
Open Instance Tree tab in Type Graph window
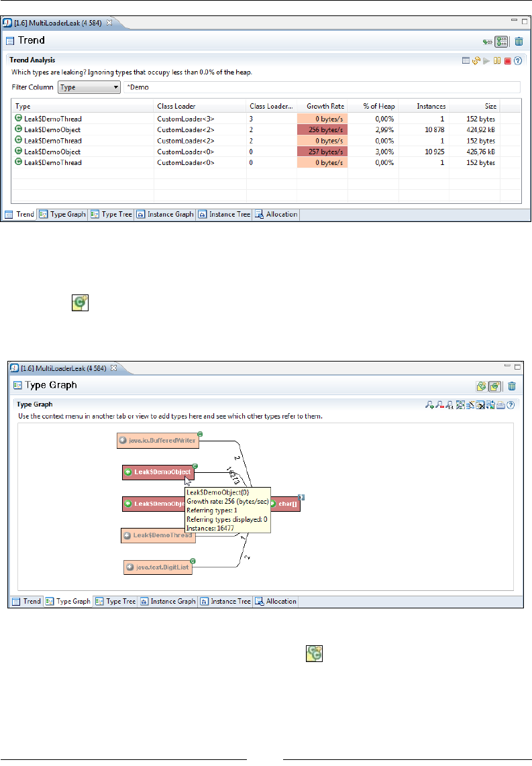(225, 602)
